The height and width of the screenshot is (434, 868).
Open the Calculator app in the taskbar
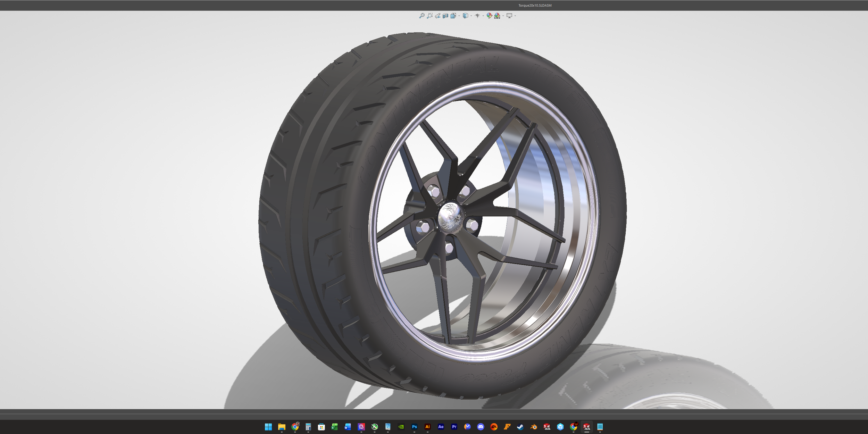(308, 427)
